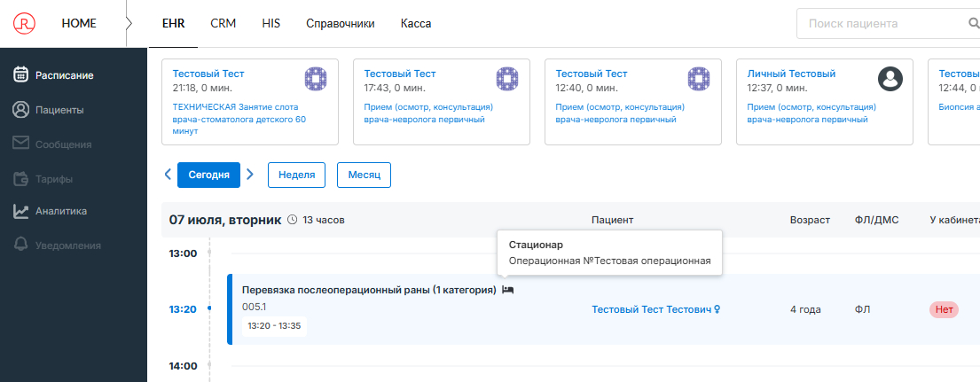Click the search magnifier icon

(974, 24)
